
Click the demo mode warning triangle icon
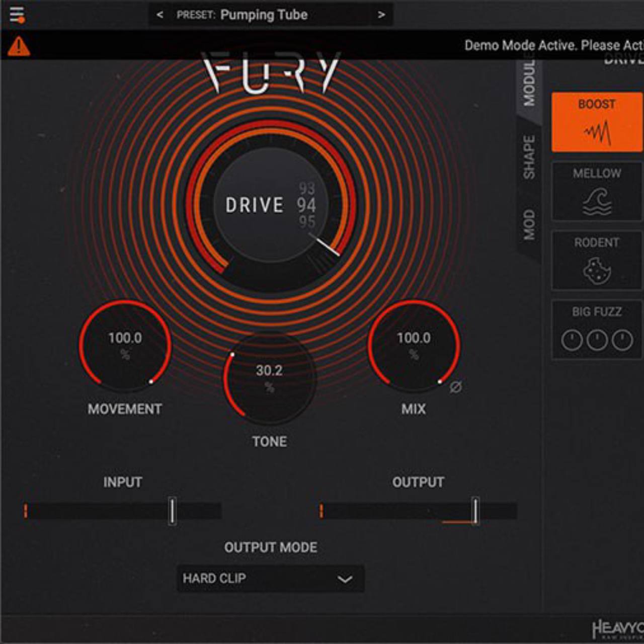coord(19,46)
